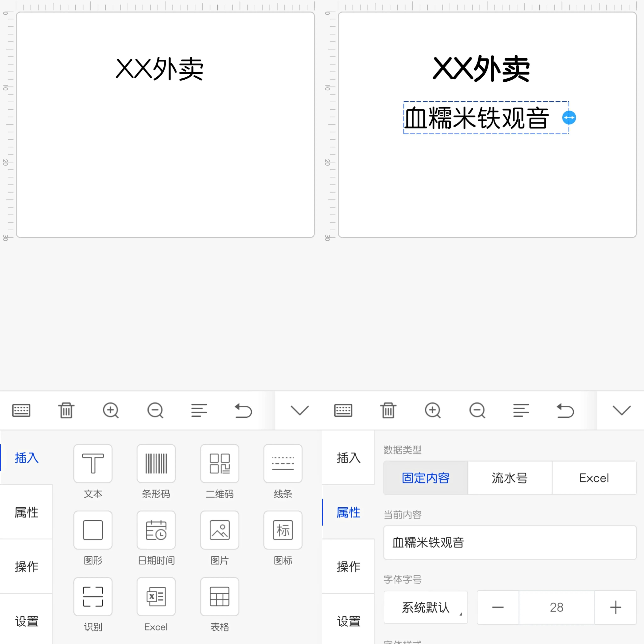Insert a QR code (二维码) element
This screenshot has height=644, width=644.
[x=219, y=463]
